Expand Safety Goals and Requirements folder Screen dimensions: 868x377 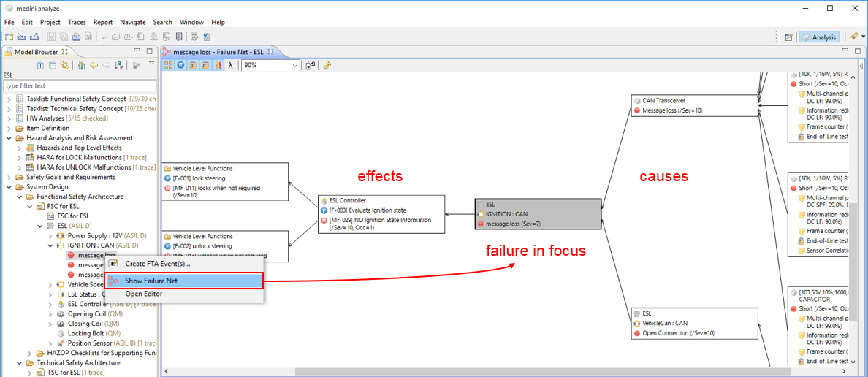point(8,177)
